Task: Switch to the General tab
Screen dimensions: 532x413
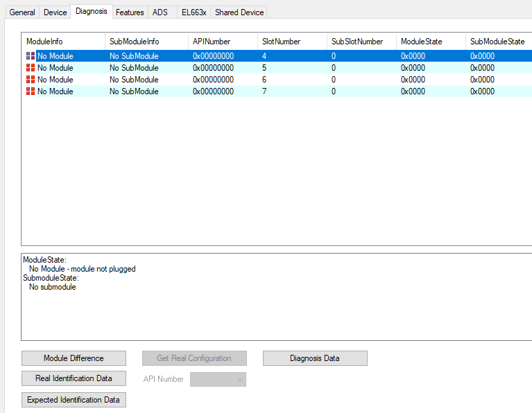Action: pos(22,12)
